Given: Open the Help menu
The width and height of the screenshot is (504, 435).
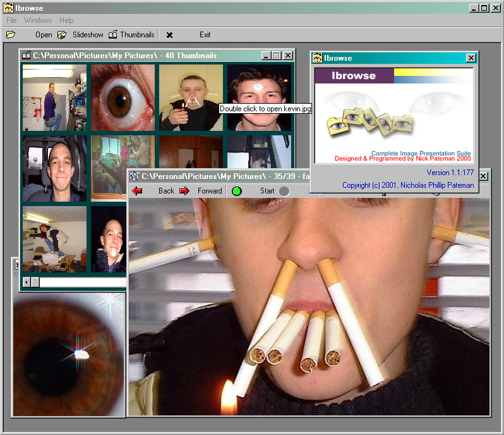Looking at the screenshot, I should 66,20.
